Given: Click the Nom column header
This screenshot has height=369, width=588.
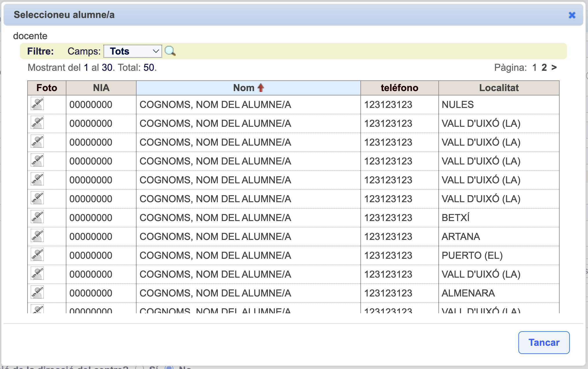Looking at the screenshot, I should click(244, 88).
